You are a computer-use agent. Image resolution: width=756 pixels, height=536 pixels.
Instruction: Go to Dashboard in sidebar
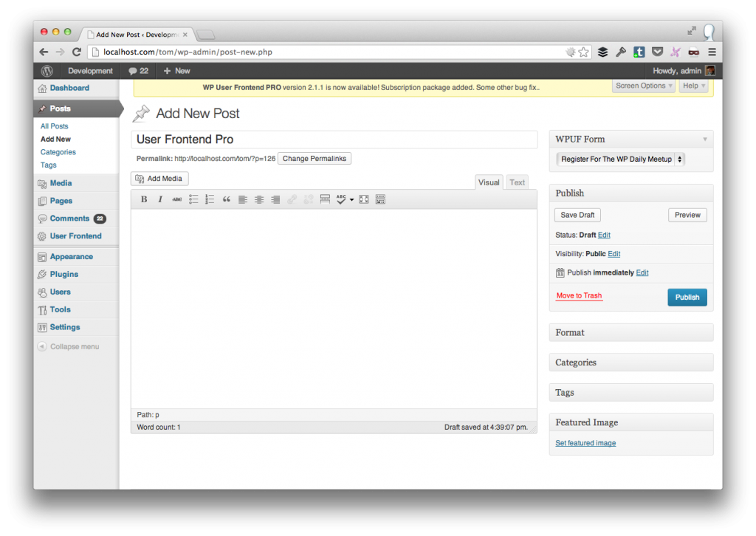point(69,88)
